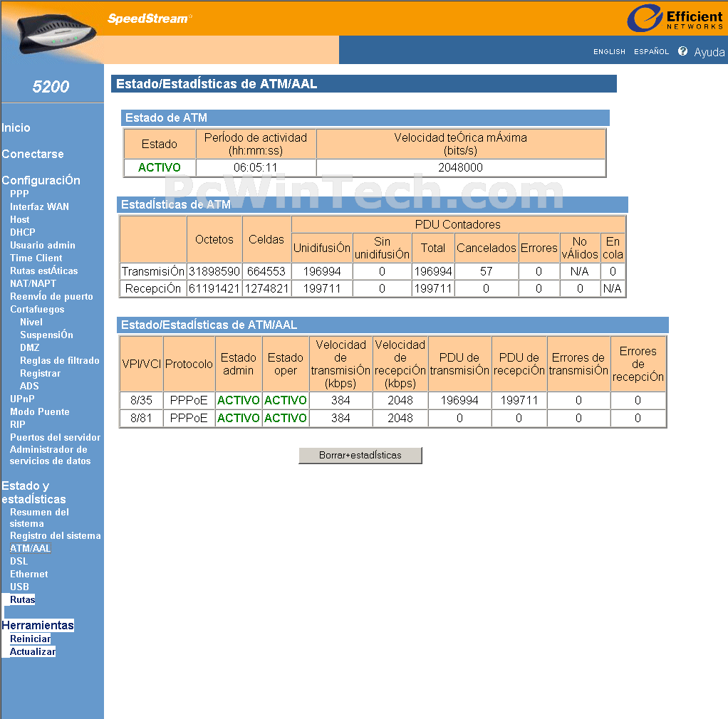The width and height of the screenshot is (728, 719).
Task: Open Rutas under statistics
Action: pos(22,600)
